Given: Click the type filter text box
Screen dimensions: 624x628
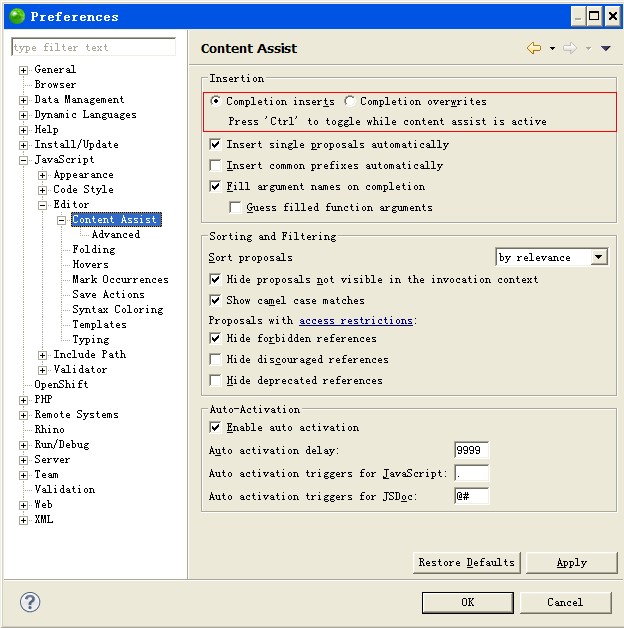Looking at the screenshot, I should tap(93, 47).
